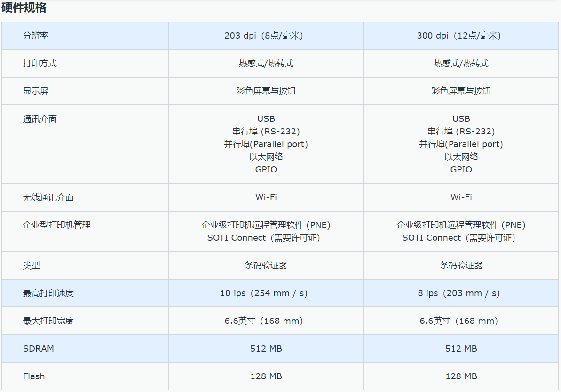Click the 10 ips (254 mm / s) cell
561x392 pixels.
click(x=266, y=293)
